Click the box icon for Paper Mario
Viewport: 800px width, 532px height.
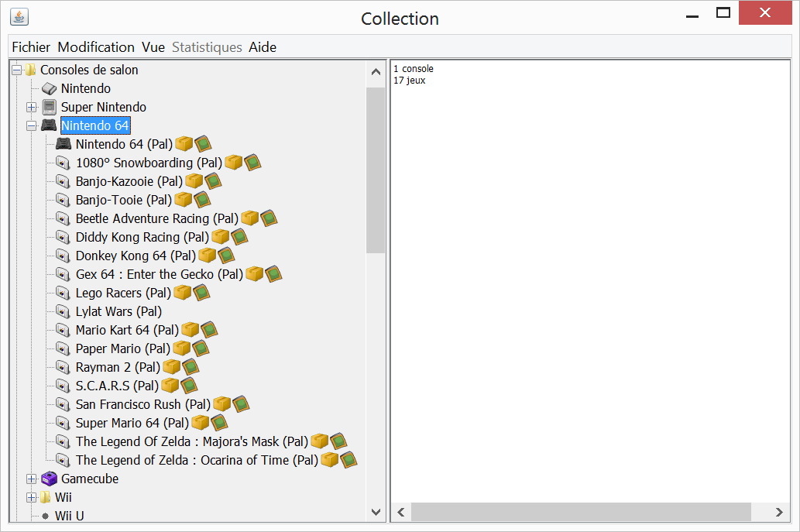click(x=182, y=348)
